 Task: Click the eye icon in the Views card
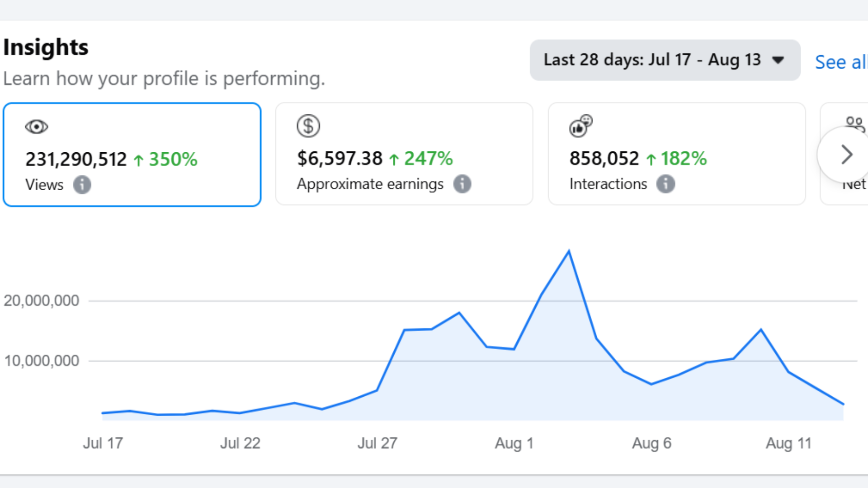click(37, 127)
